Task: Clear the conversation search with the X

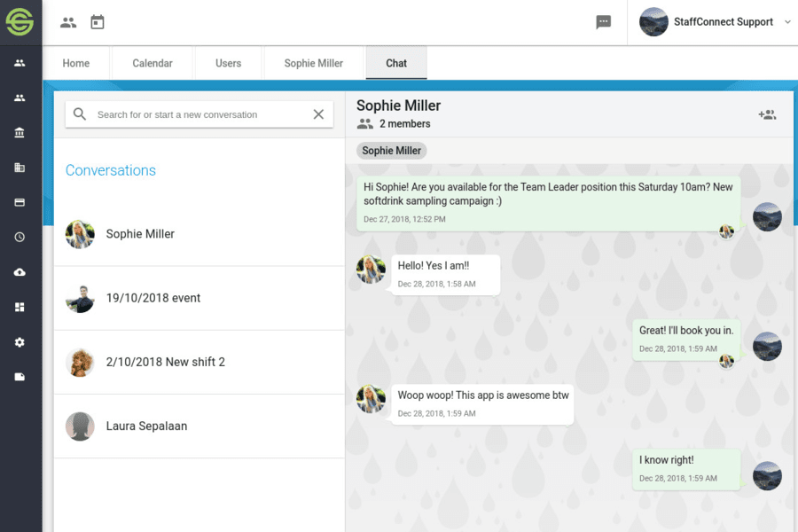Action: 318,114
